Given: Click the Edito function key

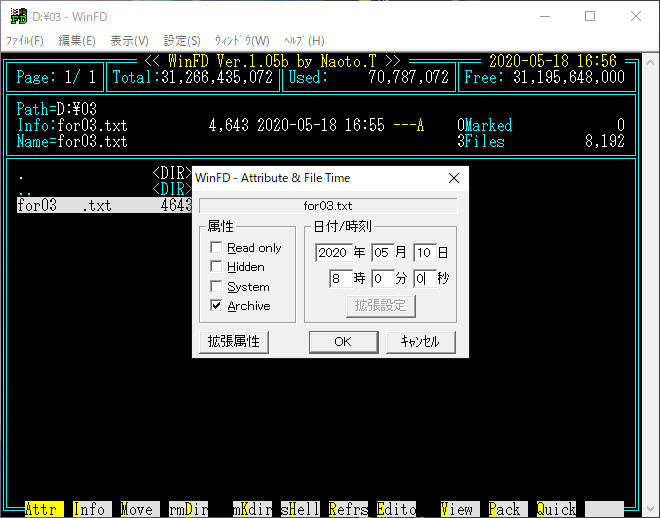Looking at the screenshot, I should click(x=396, y=509).
